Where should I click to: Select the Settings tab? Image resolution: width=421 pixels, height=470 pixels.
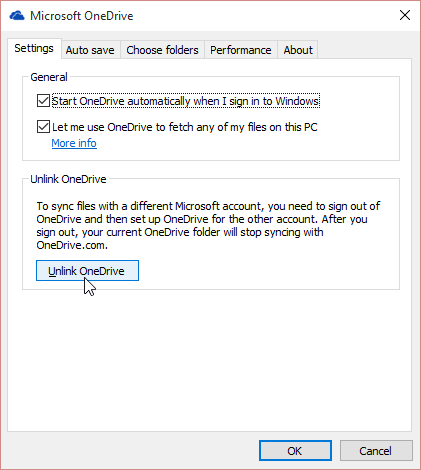click(x=34, y=48)
